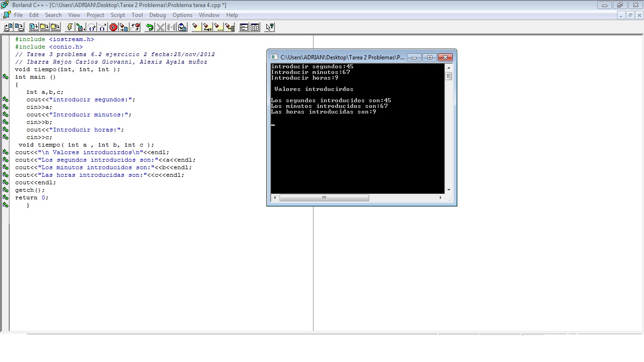Image resolution: width=644 pixels, height=362 pixels.
Task: Open the Script menu
Action: click(x=117, y=15)
